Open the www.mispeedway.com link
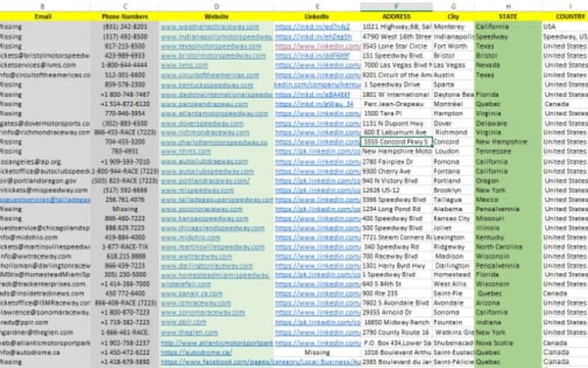Viewport: 588px width, 368px height. point(198,190)
